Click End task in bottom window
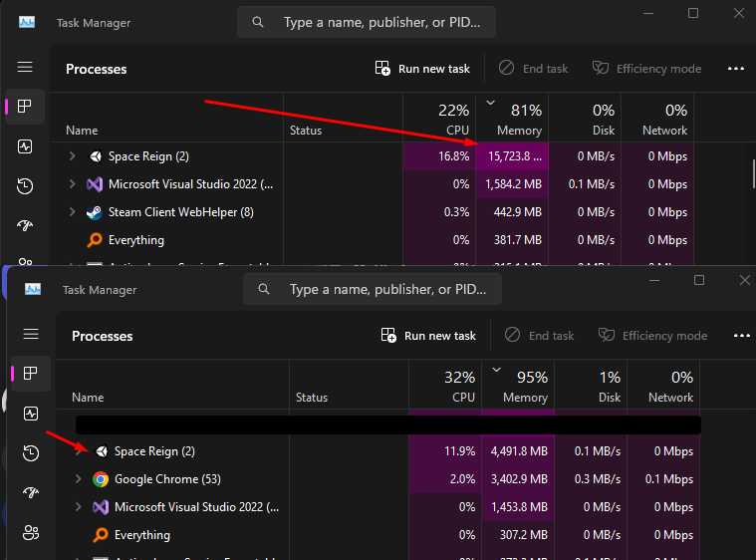The image size is (756, 560). 539,335
